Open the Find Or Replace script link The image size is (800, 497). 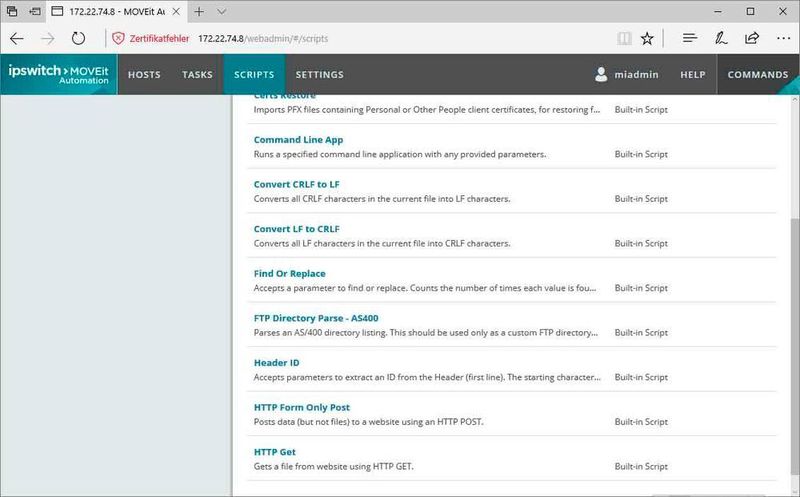point(289,274)
